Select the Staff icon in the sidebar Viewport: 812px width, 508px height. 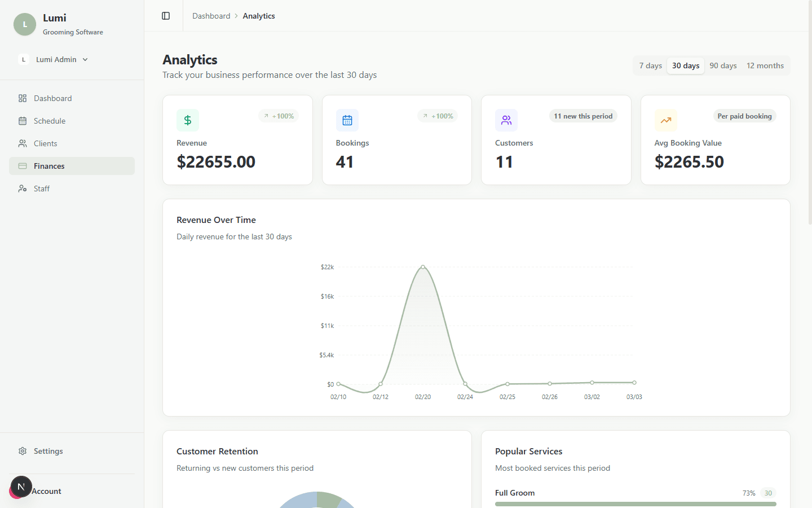click(x=23, y=189)
